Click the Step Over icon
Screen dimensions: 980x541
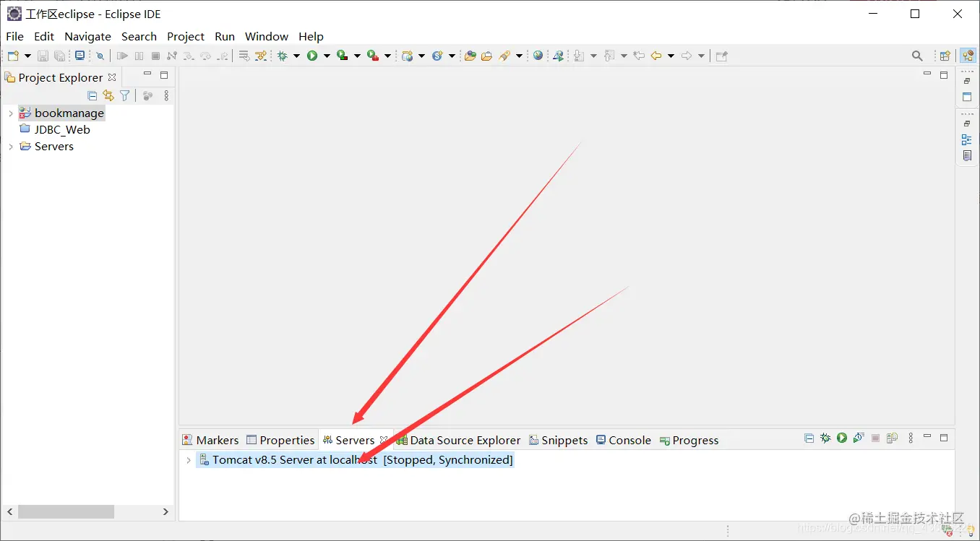coord(205,56)
